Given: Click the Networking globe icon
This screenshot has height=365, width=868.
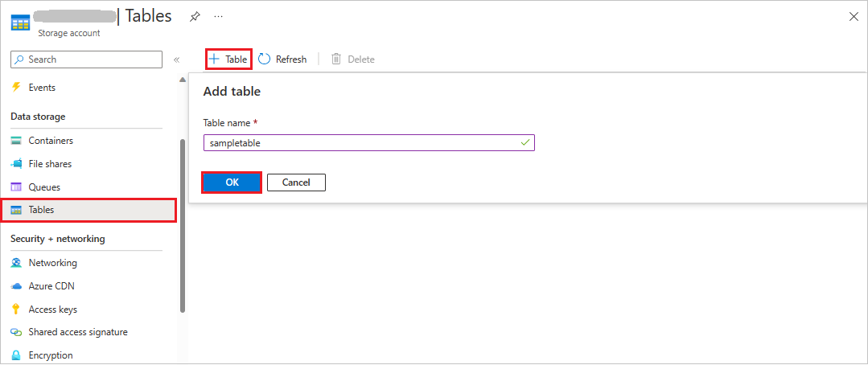Looking at the screenshot, I should [x=16, y=263].
